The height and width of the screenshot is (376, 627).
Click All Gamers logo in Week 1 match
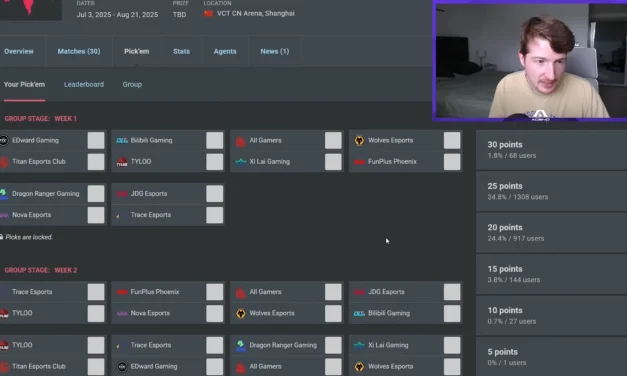click(240, 141)
